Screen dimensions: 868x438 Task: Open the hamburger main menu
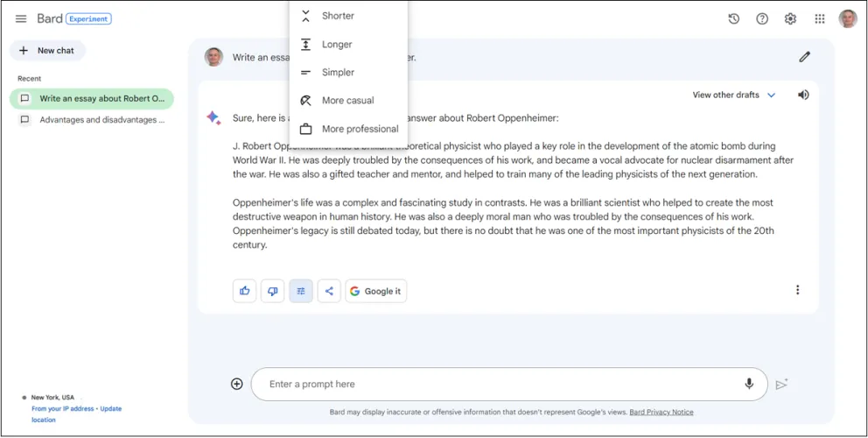click(x=21, y=18)
